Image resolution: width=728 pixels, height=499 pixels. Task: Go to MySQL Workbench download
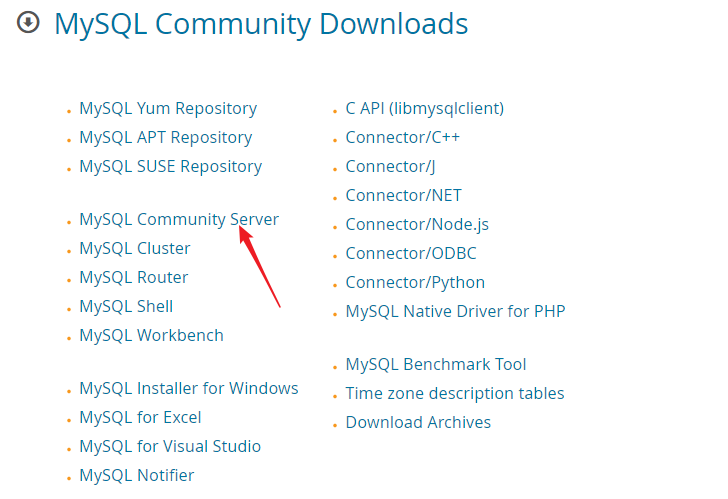tap(151, 335)
